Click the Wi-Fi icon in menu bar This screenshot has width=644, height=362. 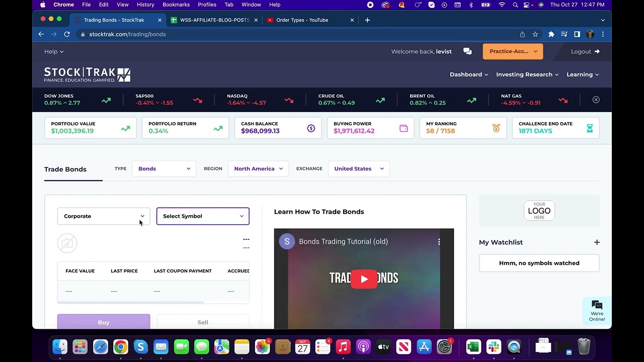502,5
